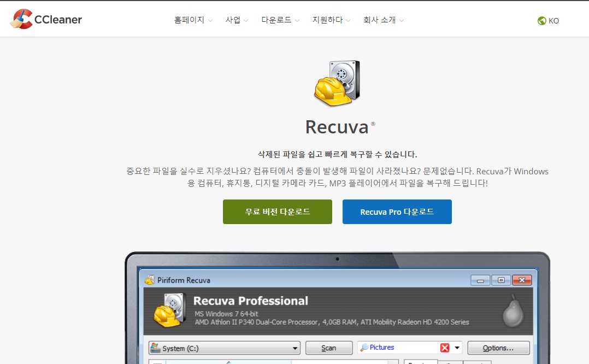Viewport: 589px width, 364px height.
Task: Open the 지원하다 menu
Action: (331, 20)
